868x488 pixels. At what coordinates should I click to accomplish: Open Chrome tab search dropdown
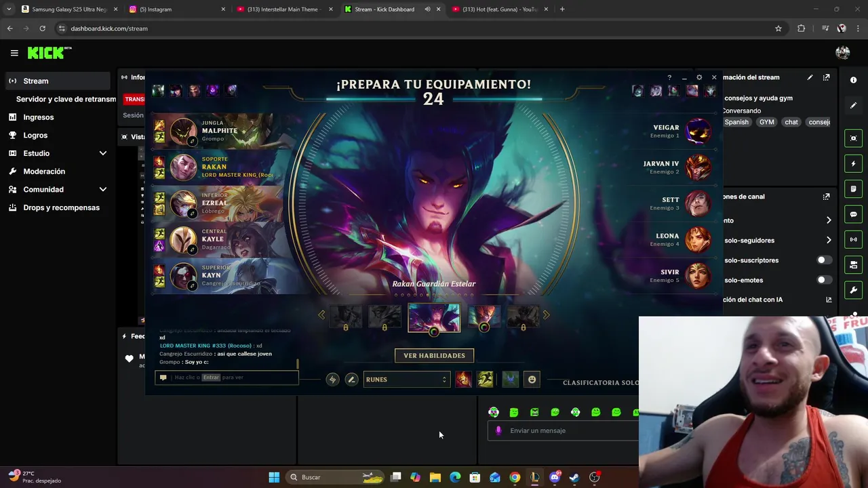click(9, 9)
